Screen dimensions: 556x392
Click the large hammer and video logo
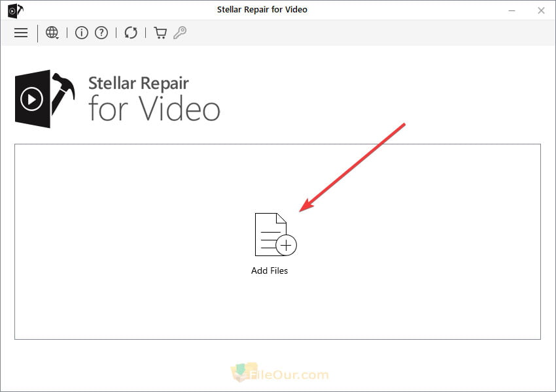point(44,99)
